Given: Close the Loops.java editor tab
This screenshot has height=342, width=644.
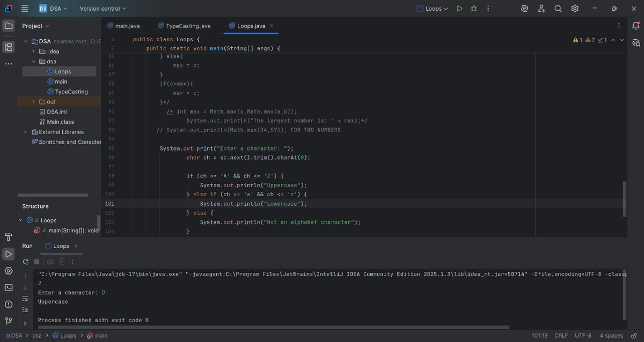Looking at the screenshot, I should (x=272, y=26).
